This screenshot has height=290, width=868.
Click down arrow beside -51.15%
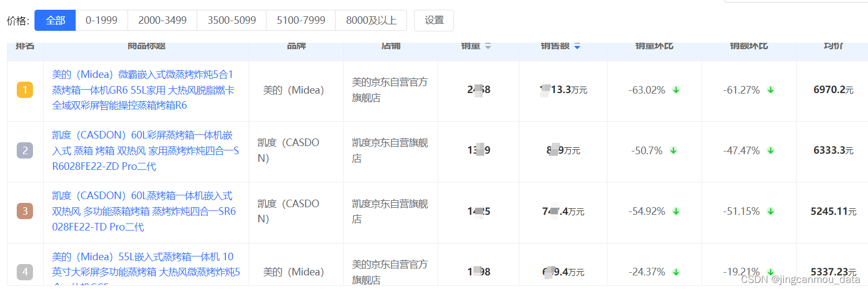pos(771,211)
